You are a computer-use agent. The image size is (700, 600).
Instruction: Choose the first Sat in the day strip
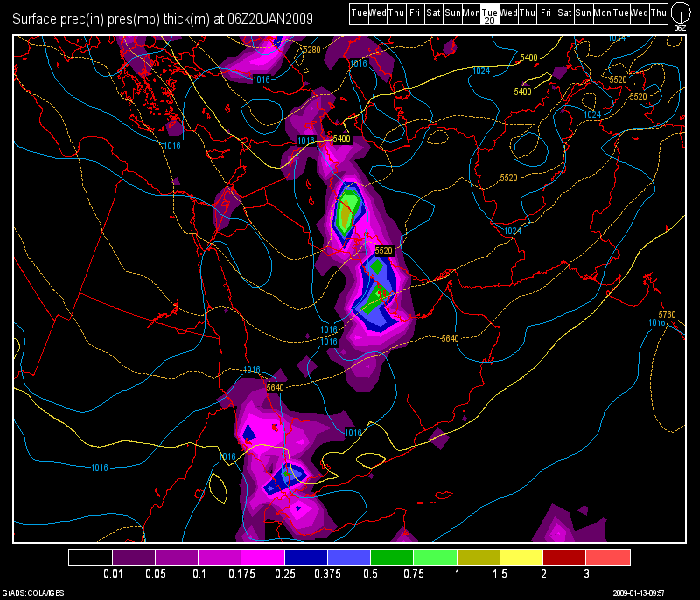pyautogui.click(x=433, y=13)
